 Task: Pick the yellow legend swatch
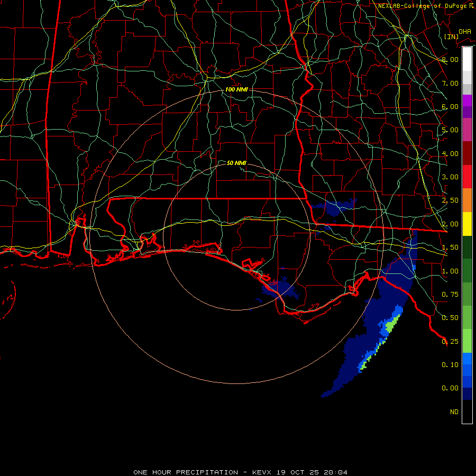[467, 224]
